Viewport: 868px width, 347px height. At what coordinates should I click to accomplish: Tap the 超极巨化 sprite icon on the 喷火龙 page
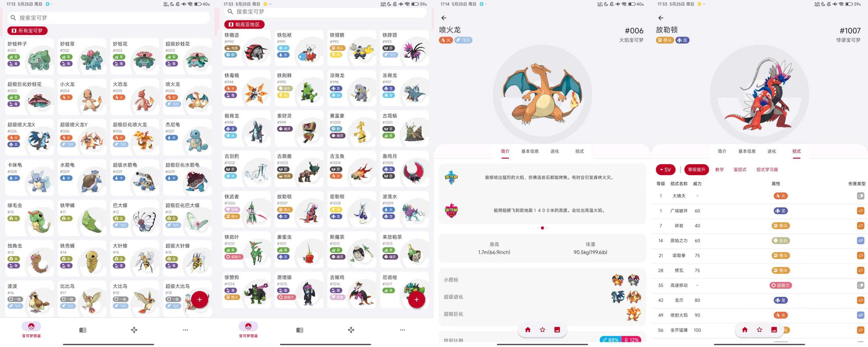pyautogui.click(x=633, y=314)
